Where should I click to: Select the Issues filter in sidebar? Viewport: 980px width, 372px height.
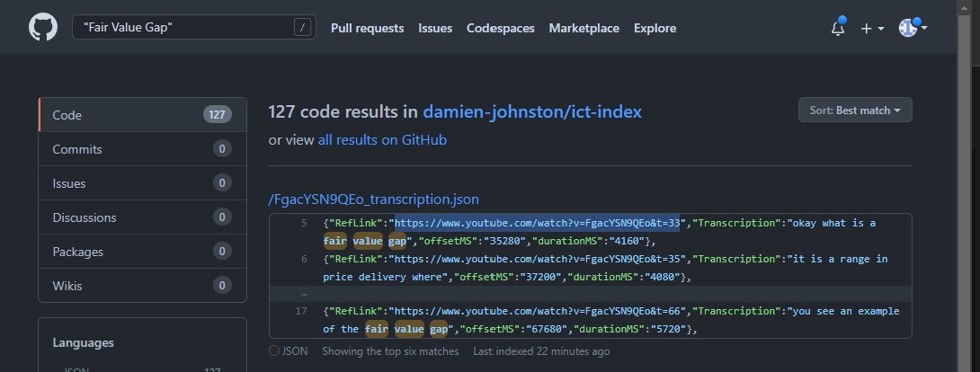142,183
